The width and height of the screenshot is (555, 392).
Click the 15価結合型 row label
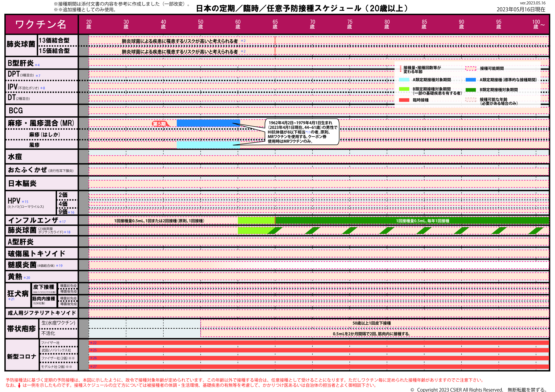point(54,51)
